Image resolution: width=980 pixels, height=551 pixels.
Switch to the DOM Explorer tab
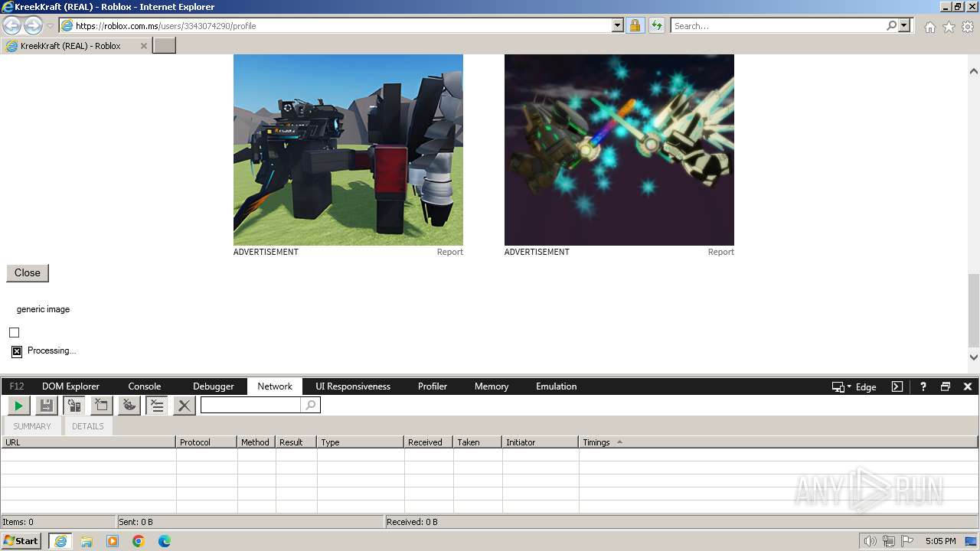point(70,386)
